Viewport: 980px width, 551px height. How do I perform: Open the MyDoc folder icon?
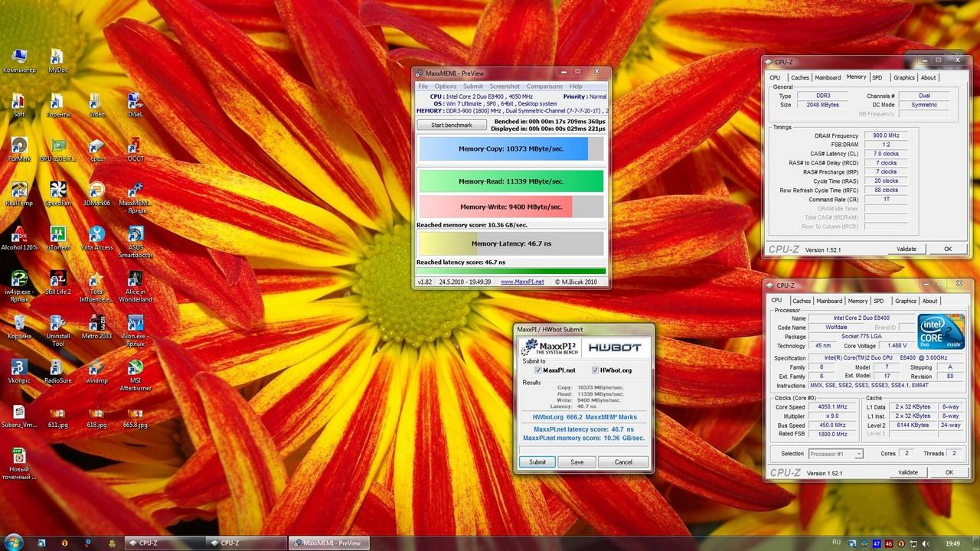coord(58,60)
